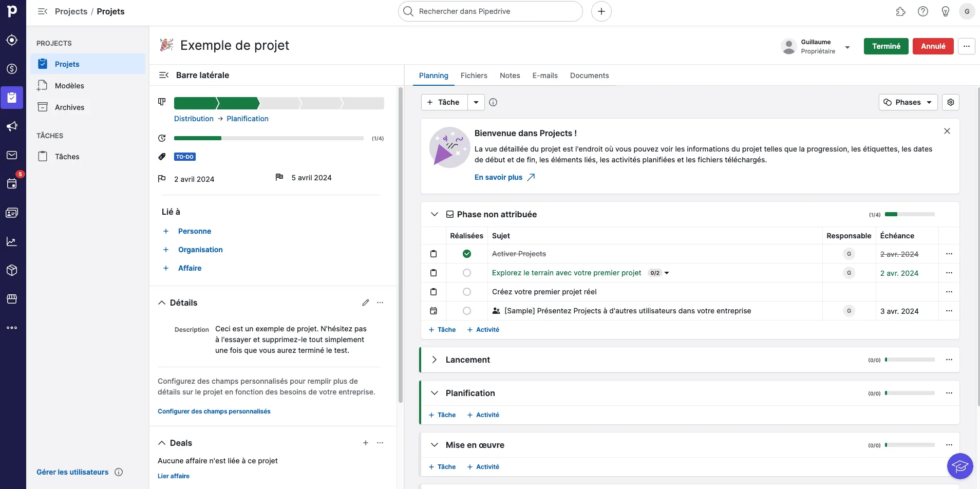Mark Explorez le terrain task as done

(x=467, y=273)
